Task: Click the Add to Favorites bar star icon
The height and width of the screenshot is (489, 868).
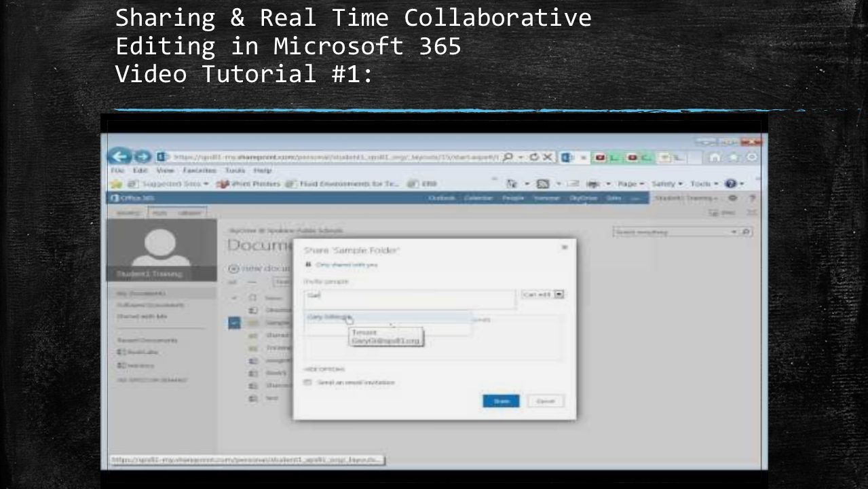Action: [116, 184]
